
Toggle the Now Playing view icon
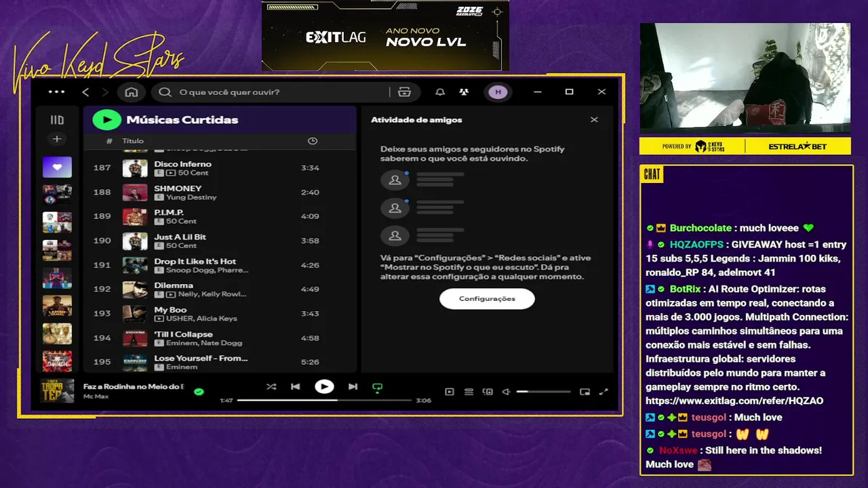pos(450,392)
